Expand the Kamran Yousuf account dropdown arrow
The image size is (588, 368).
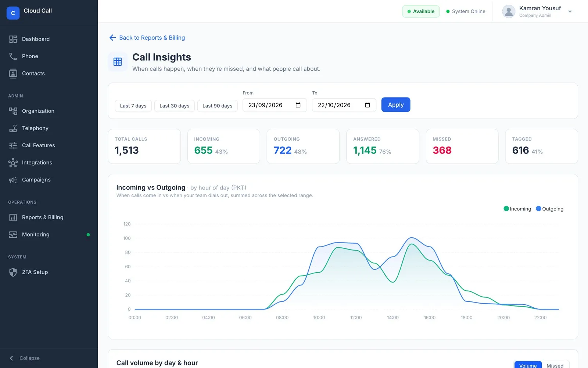pos(570,11)
